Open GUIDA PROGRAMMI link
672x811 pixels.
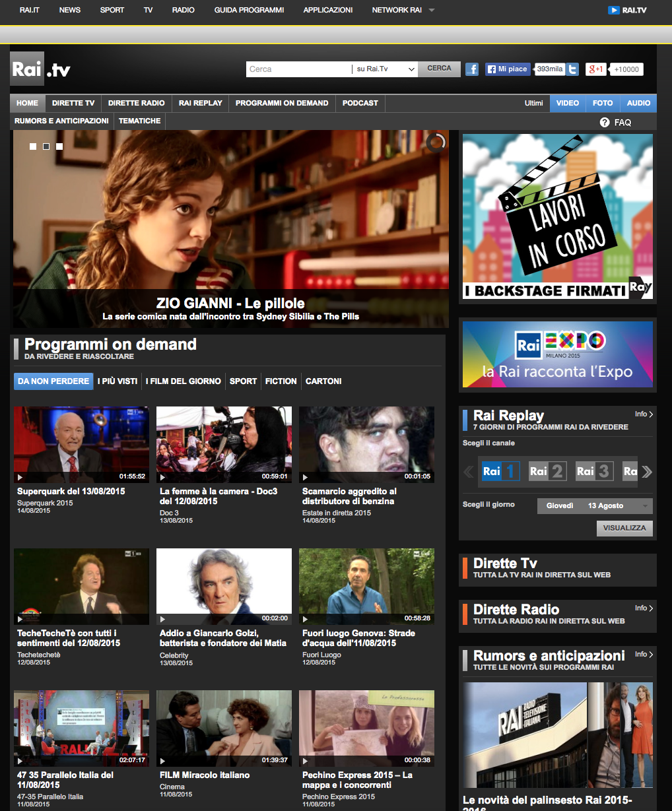pyautogui.click(x=249, y=10)
